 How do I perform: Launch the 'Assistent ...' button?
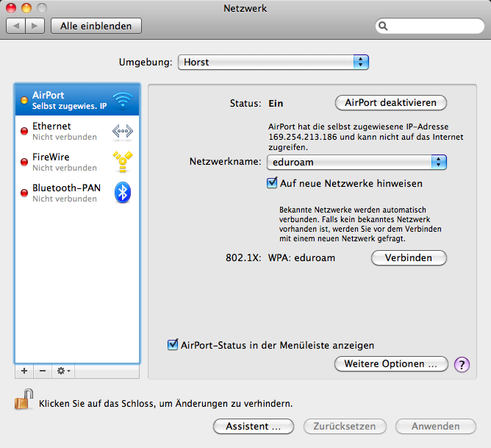point(254,427)
